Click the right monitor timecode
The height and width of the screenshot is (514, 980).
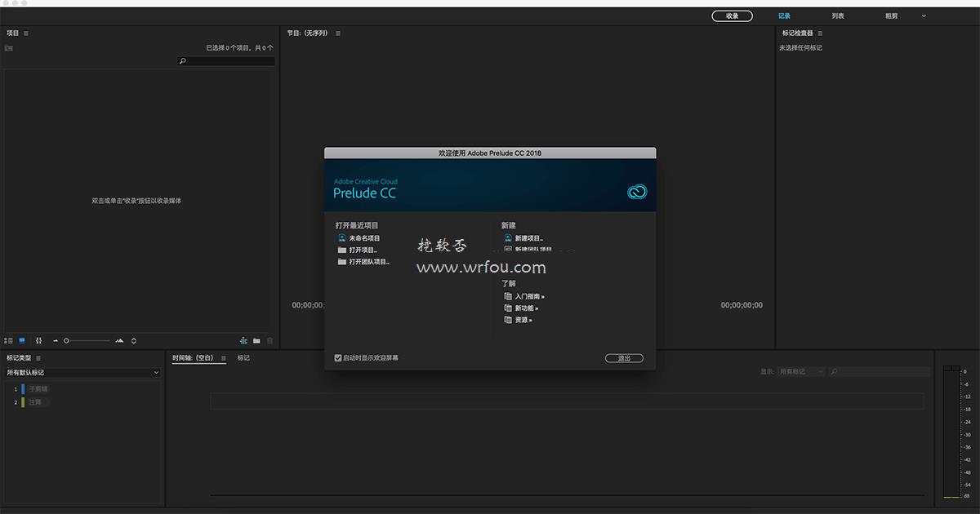tap(742, 305)
